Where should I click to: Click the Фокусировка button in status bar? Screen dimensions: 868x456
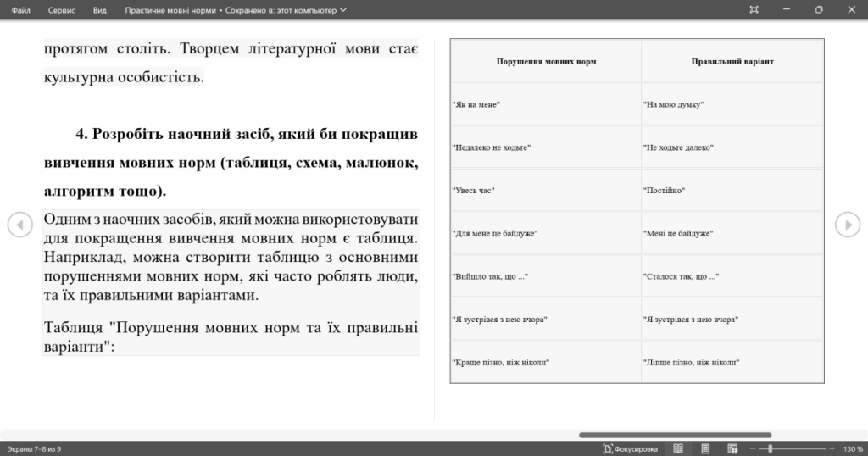coord(630,449)
